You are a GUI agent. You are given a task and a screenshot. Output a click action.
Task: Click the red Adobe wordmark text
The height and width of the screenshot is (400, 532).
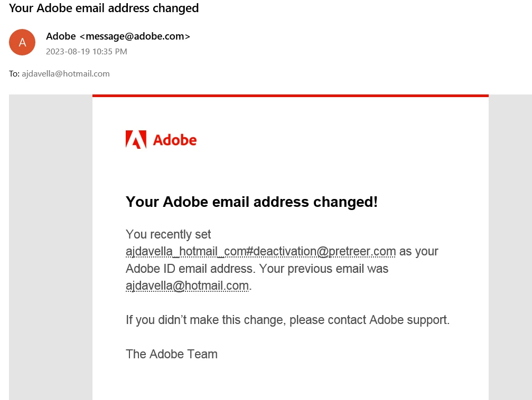tap(175, 140)
